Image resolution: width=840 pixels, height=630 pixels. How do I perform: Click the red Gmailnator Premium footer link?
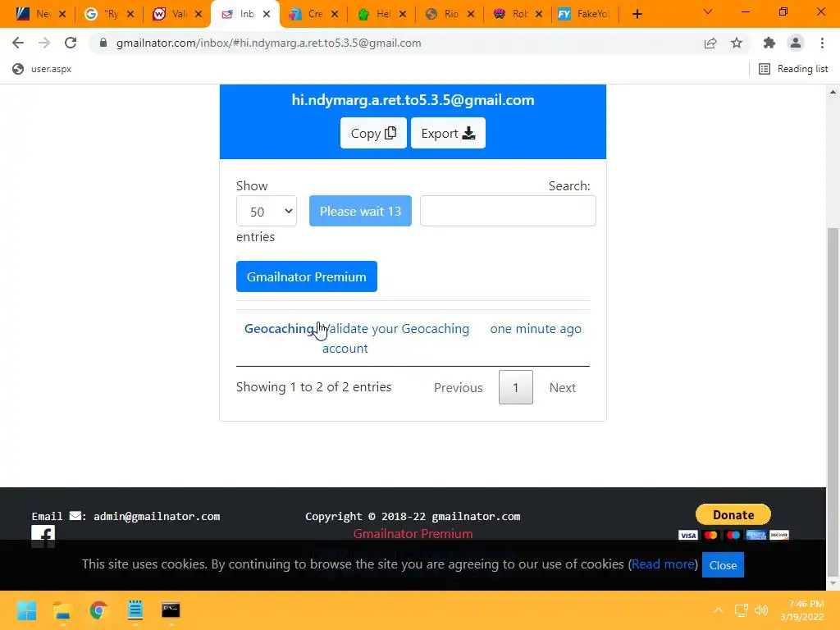pyautogui.click(x=413, y=533)
